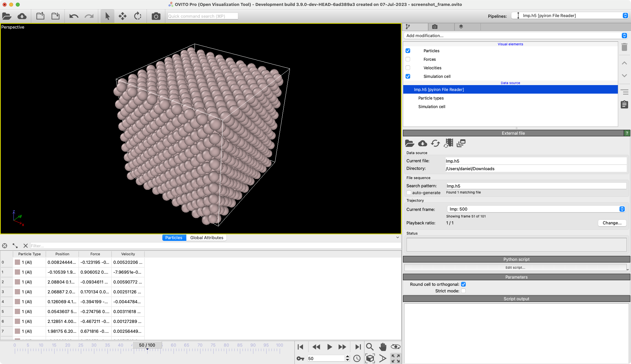The width and height of the screenshot is (631, 364).
Task: Click the Edit script... button
Action: pyautogui.click(x=515, y=267)
